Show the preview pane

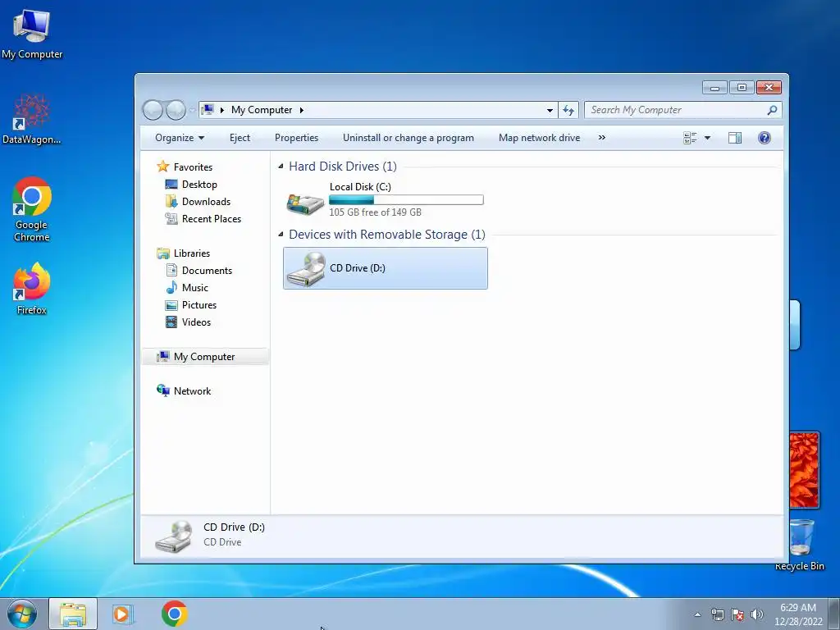click(x=734, y=138)
